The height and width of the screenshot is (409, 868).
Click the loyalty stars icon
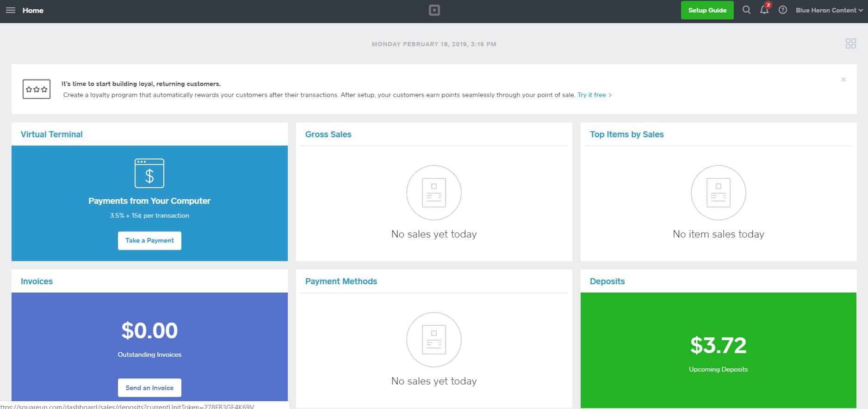[x=37, y=89]
